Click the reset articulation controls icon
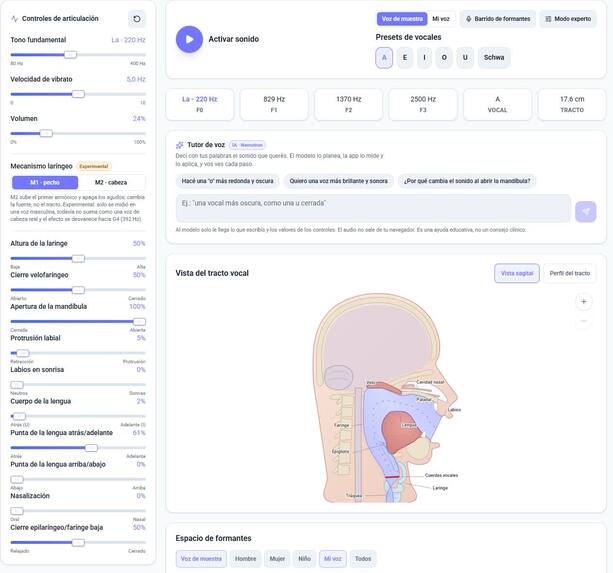This screenshot has width=613, height=573. coord(137,19)
